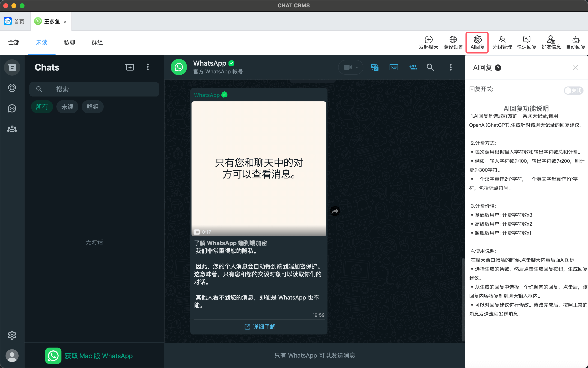Open the 首页 home tab
The height and width of the screenshot is (368, 588).
click(15, 21)
